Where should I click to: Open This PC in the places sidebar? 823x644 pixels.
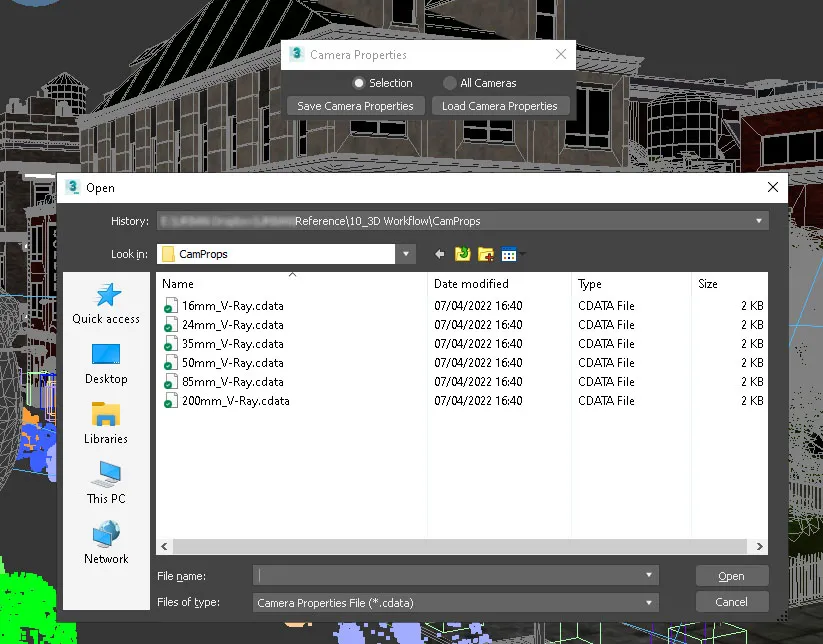point(106,483)
